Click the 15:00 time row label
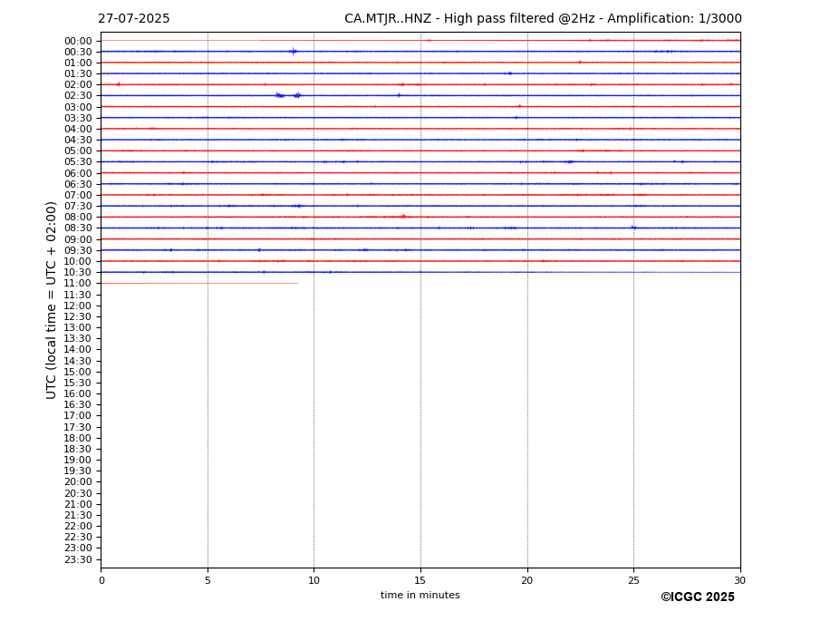840x631 pixels. 78,372
